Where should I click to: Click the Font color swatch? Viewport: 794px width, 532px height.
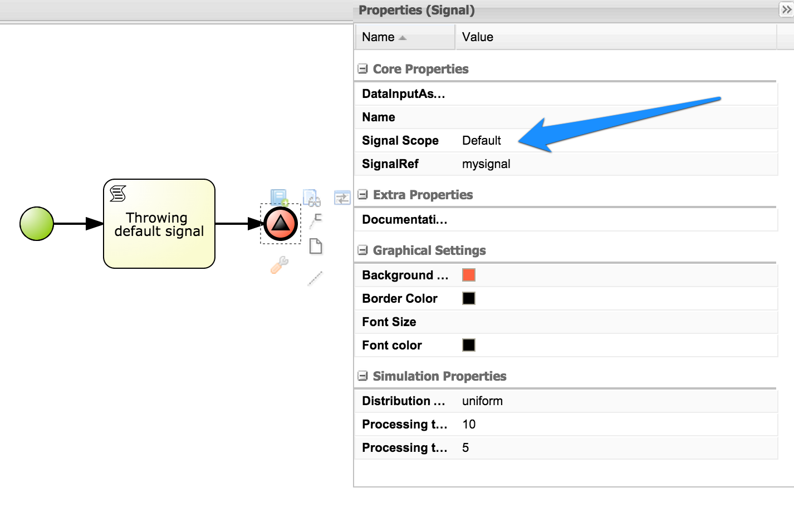coord(468,345)
